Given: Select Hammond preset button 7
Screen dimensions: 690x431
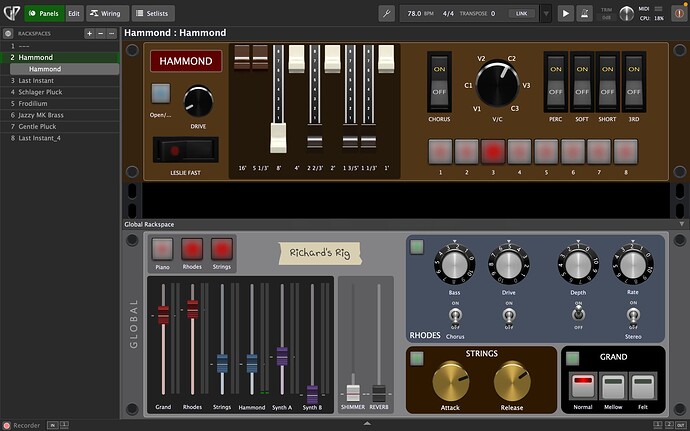Looking at the screenshot, I should 599,151.
